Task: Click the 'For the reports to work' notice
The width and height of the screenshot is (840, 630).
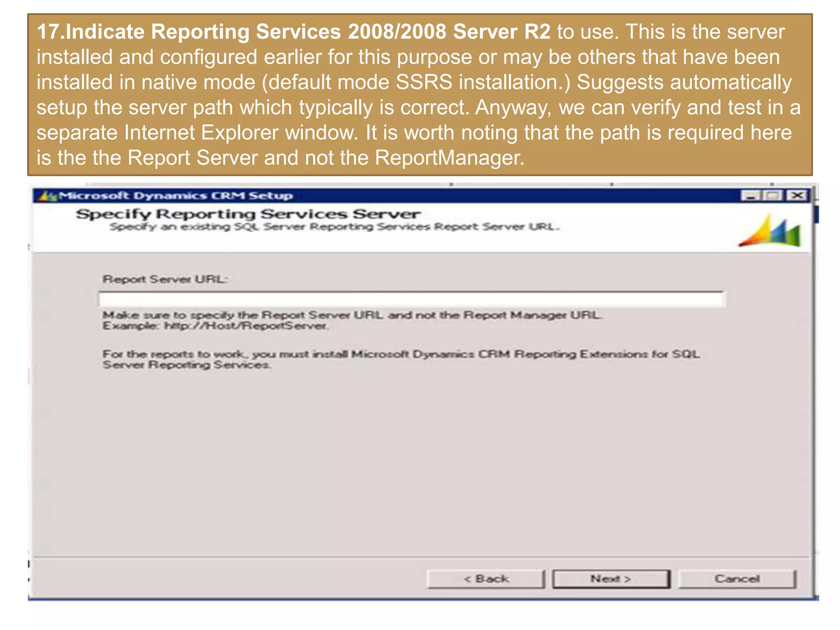Action: (401, 359)
